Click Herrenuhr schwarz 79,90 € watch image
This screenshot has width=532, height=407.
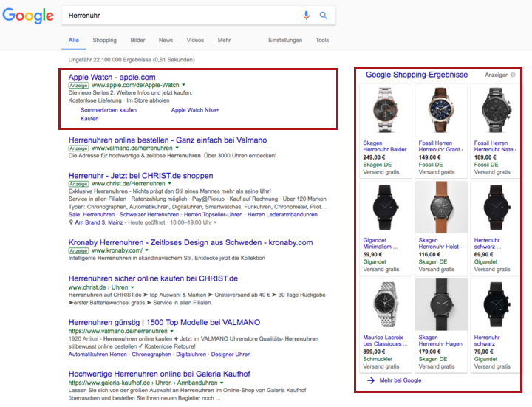tap(497, 305)
